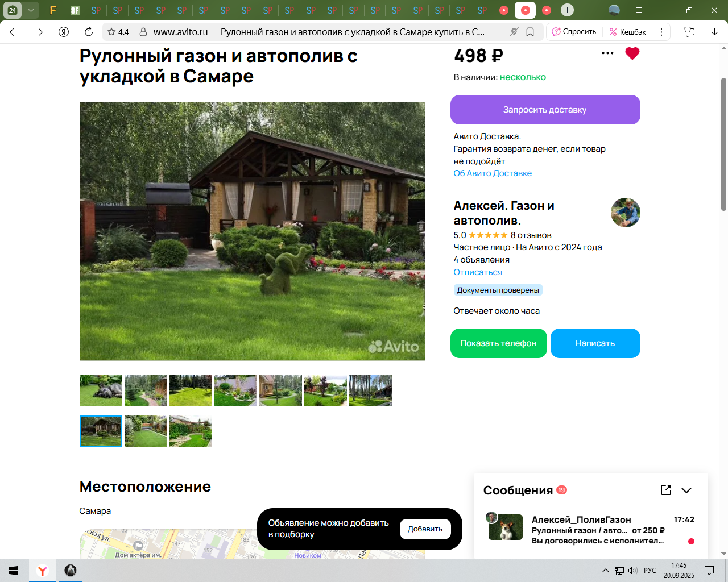Remove listing from favorites via red heart
The height and width of the screenshot is (582, 728).
click(632, 53)
